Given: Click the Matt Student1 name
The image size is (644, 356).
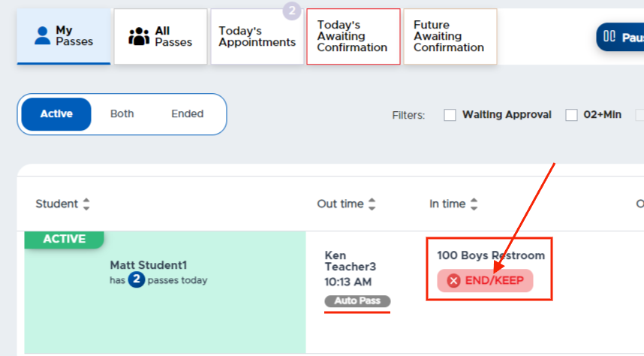Looking at the screenshot, I should pos(149,265).
